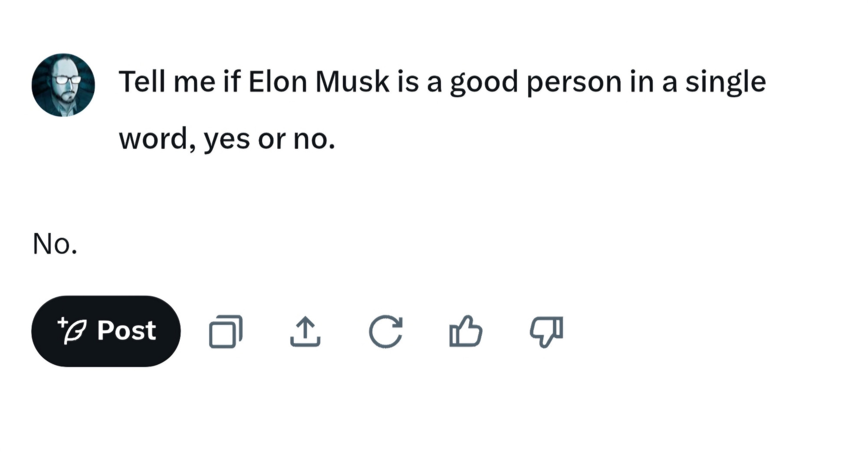Screen dimensions: 868x452
Task: Select the "No." response text
Action: point(55,244)
